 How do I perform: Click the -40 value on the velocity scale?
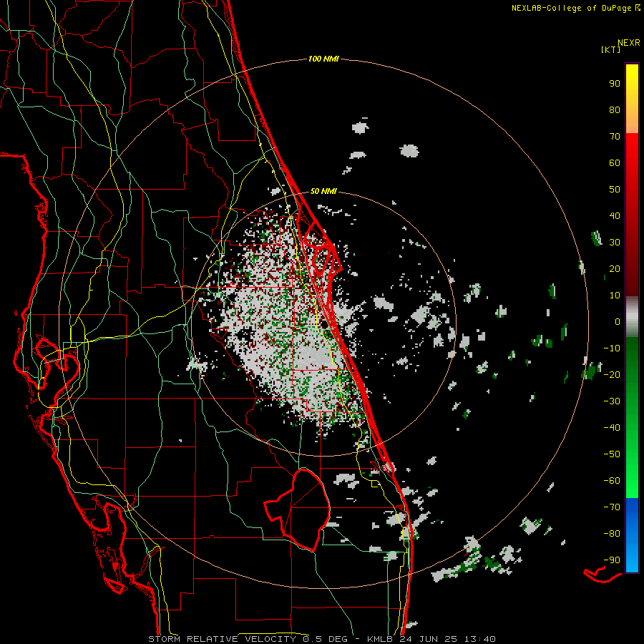click(612, 428)
